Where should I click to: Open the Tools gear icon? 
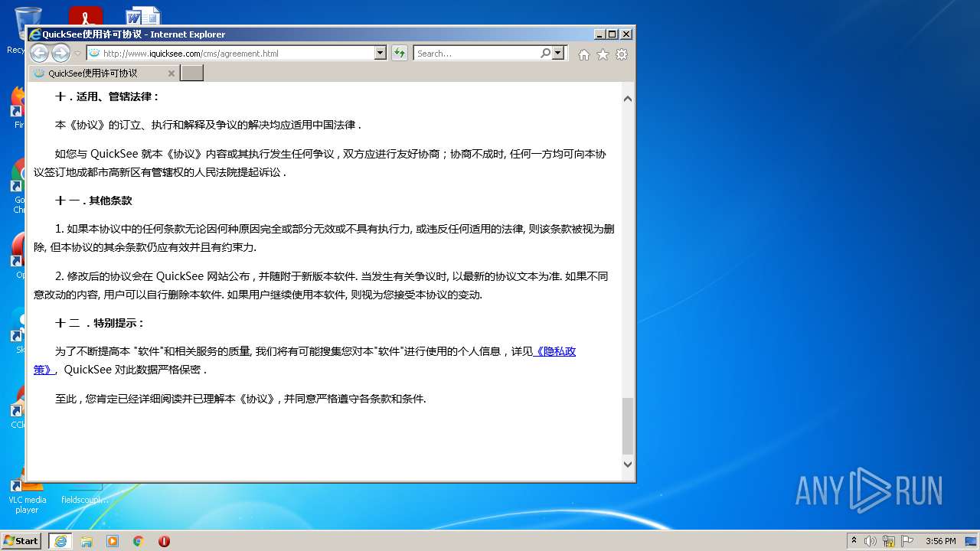coord(622,54)
